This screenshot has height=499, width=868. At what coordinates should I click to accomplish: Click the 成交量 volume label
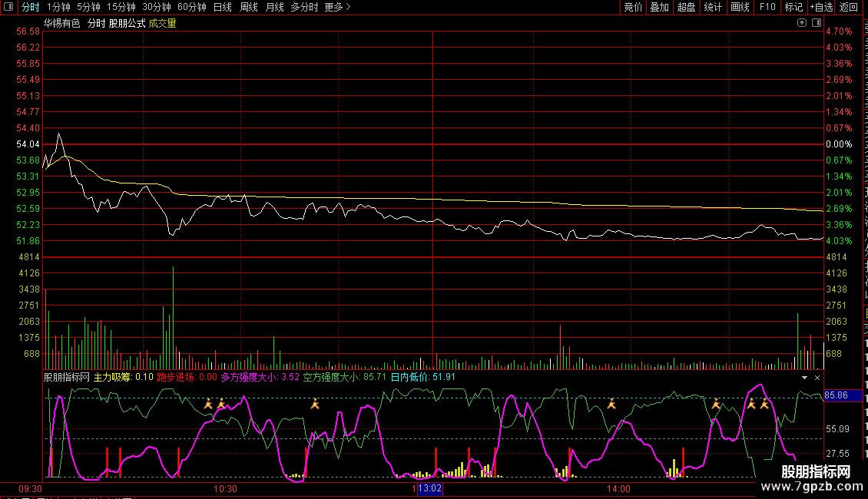coord(162,23)
